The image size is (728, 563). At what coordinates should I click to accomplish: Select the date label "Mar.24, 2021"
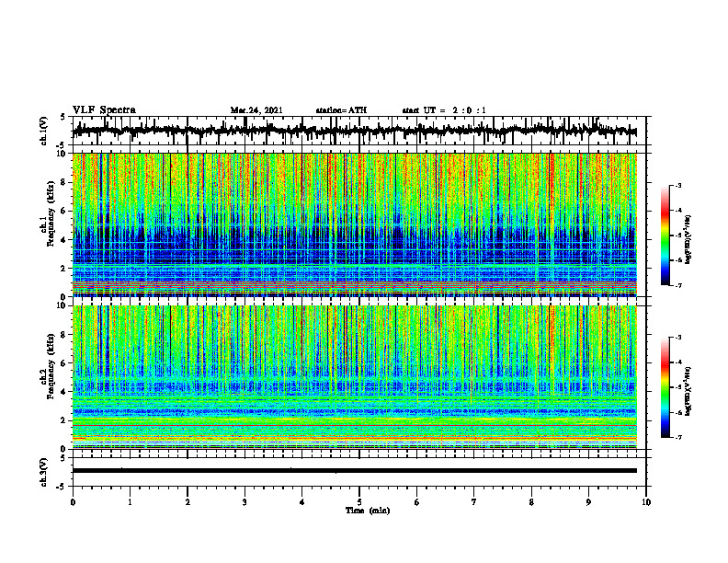[x=256, y=110]
